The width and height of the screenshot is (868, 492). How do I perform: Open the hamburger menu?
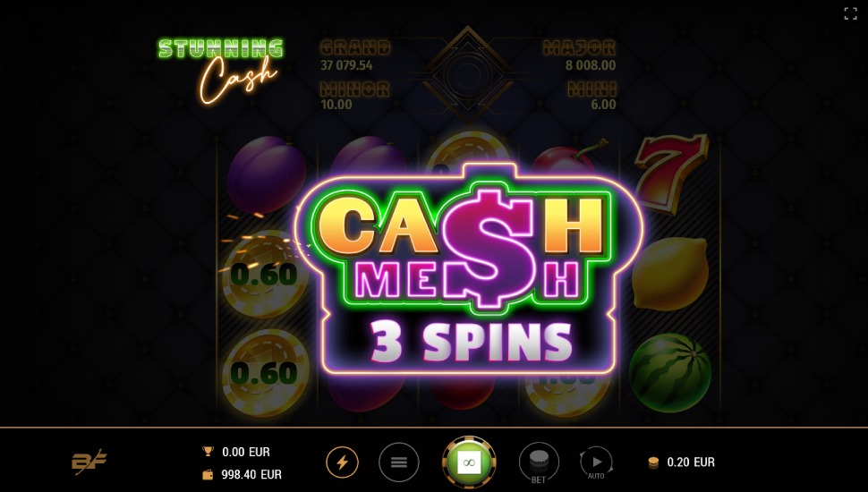398,462
